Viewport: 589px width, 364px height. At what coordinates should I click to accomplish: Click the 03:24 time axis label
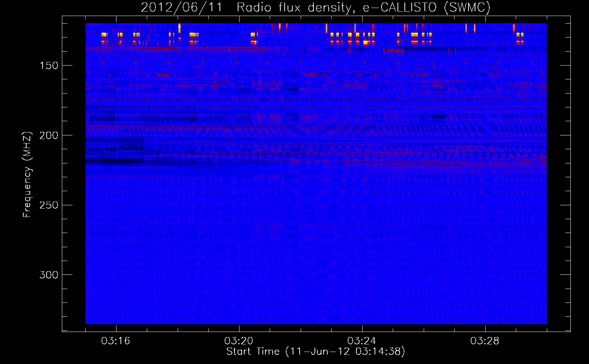click(x=362, y=341)
